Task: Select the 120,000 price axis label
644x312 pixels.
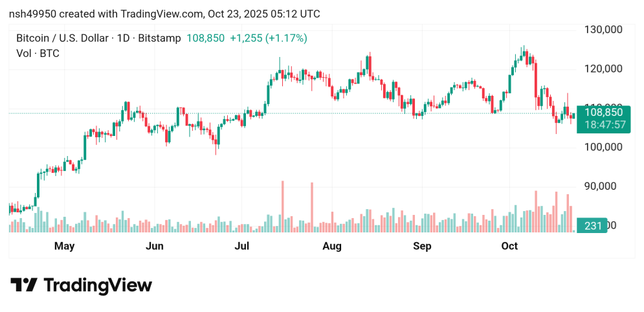Action: coord(603,69)
